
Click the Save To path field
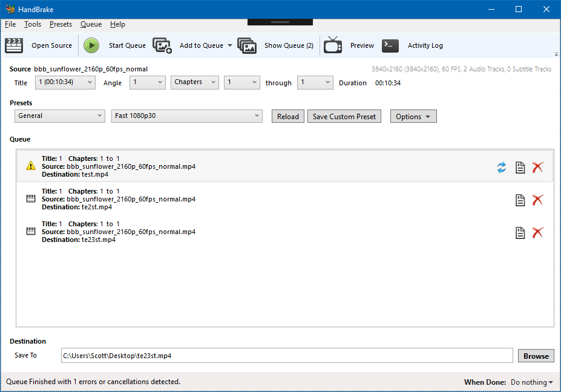pyautogui.click(x=287, y=356)
